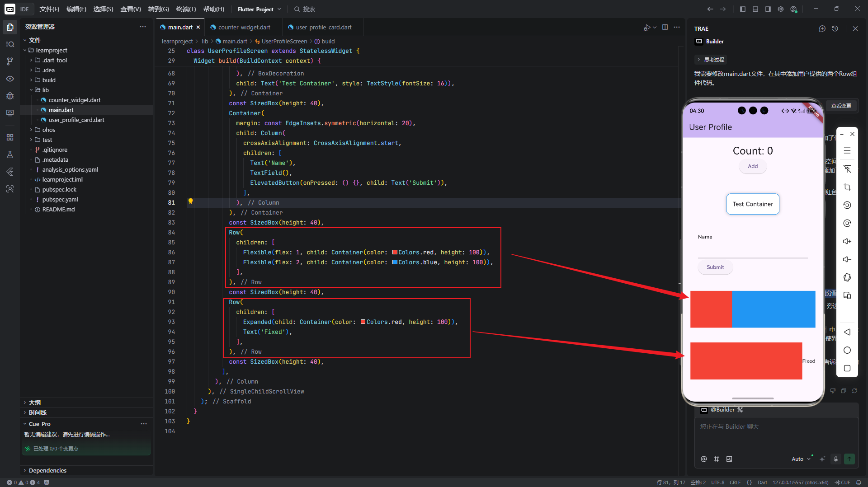Open pubspec.yaml in the file tree
Image resolution: width=868 pixels, height=487 pixels.
[60, 199]
